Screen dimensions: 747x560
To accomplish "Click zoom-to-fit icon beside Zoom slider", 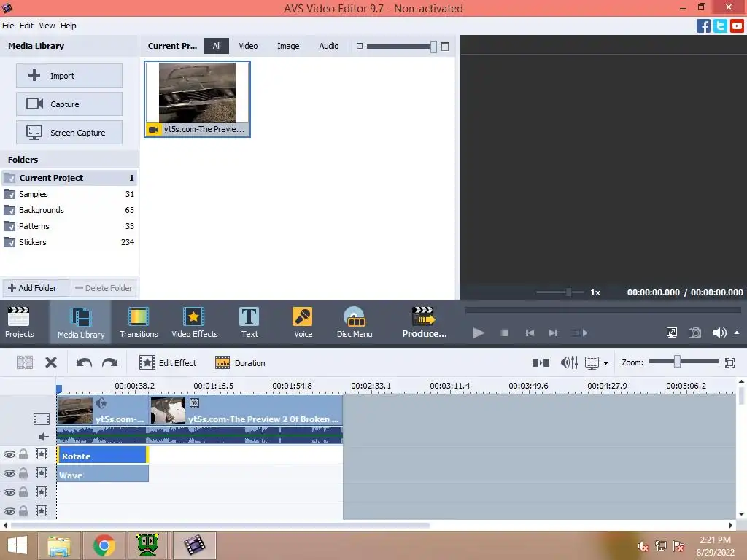I will point(729,363).
